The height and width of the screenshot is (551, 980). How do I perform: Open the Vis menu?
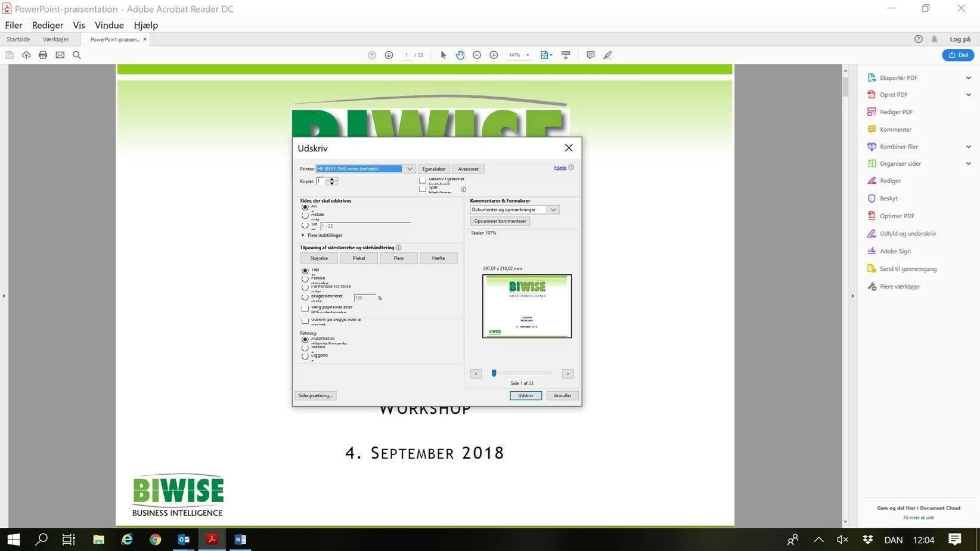79,25
